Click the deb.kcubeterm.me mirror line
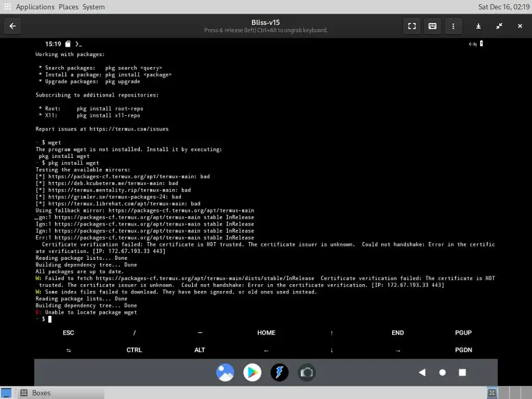This screenshot has width=532, height=399. point(107,183)
